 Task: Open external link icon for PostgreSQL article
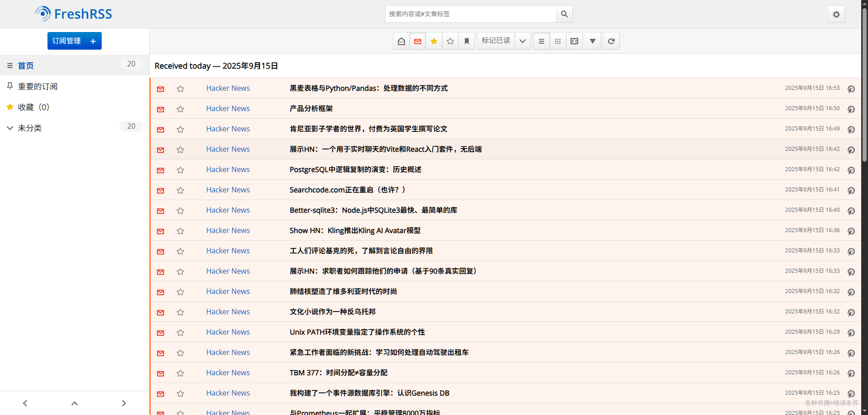(851, 170)
